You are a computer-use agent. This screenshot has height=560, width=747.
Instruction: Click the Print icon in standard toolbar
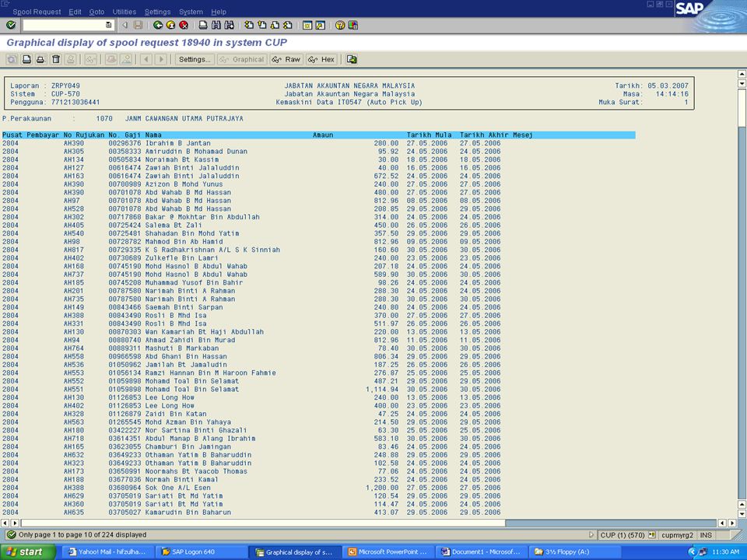point(203,25)
